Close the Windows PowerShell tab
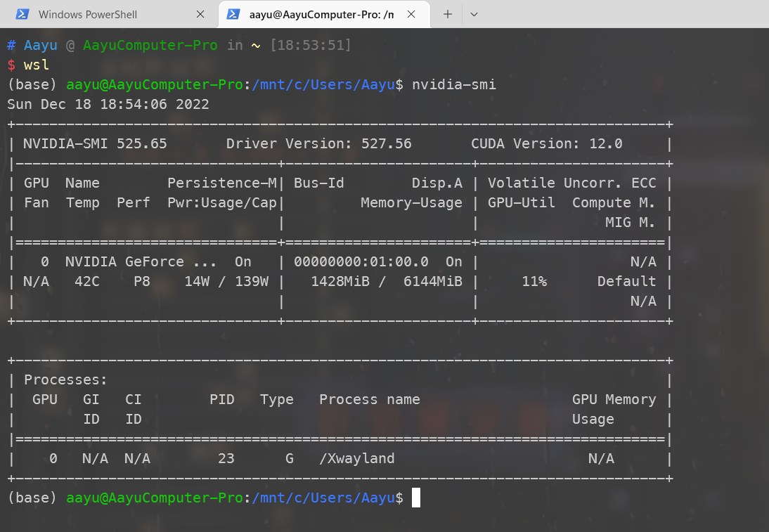The height and width of the screenshot is (532, 769). tap(200, 14)
